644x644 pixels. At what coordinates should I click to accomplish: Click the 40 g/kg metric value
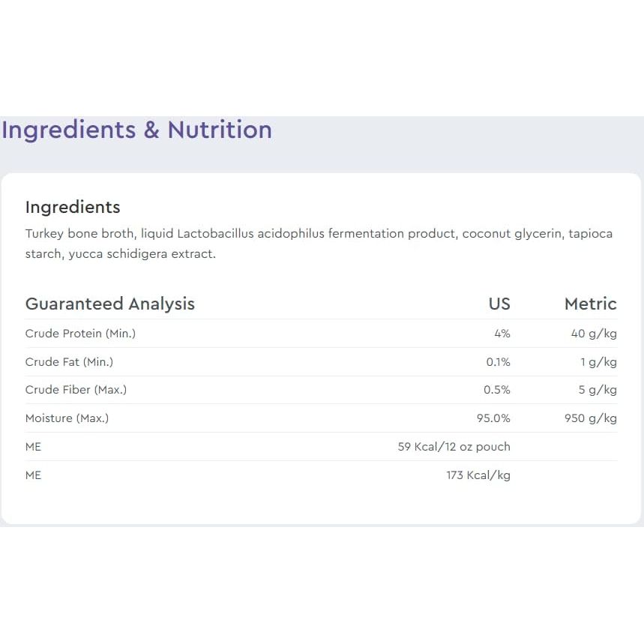tap(594, 334)
